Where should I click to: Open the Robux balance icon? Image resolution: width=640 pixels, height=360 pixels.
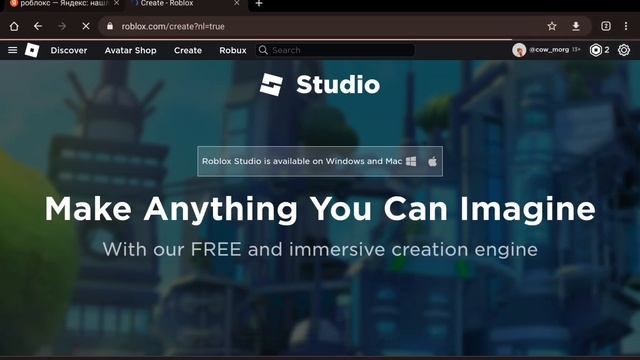(596, 50)
